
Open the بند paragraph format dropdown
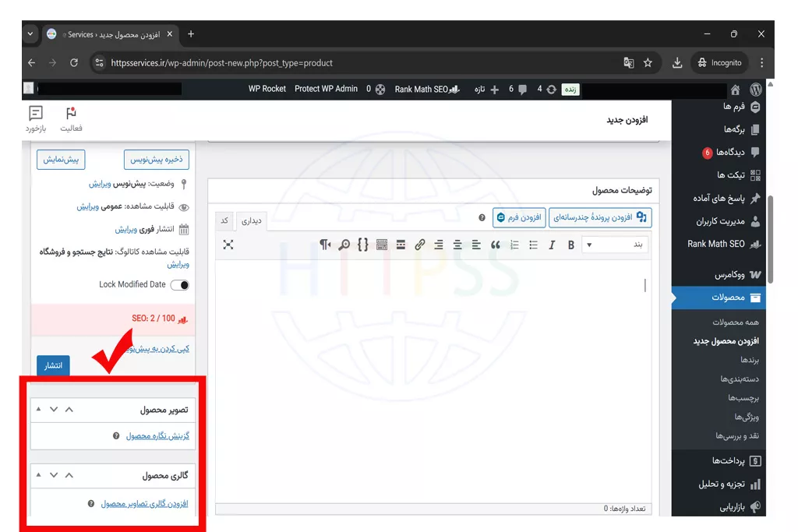pos(615,245)
